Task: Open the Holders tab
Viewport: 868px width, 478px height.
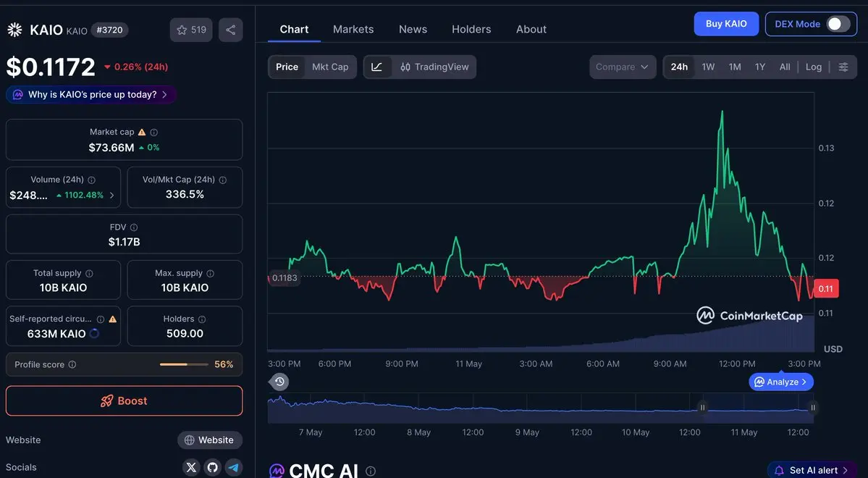Action: click(471, 30)
